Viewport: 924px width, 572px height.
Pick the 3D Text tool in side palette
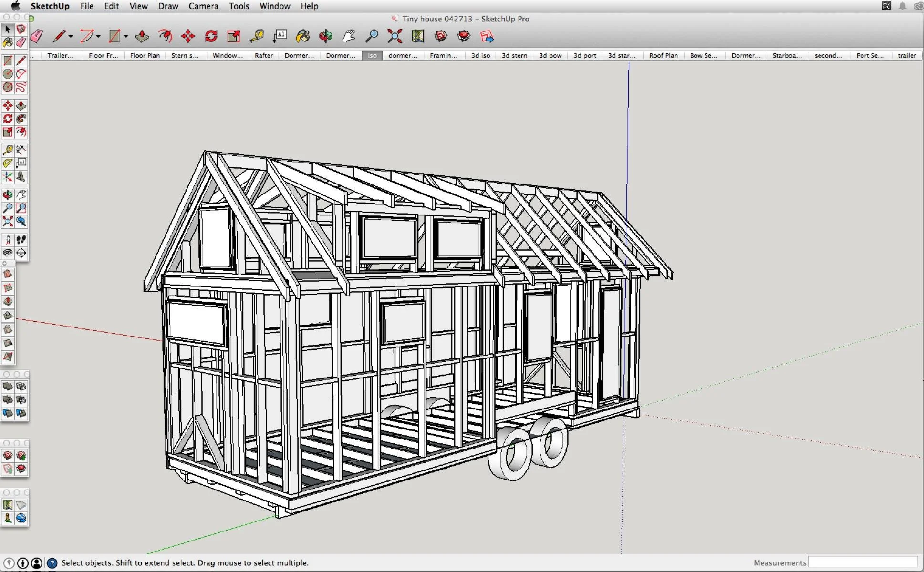(21, 177)
